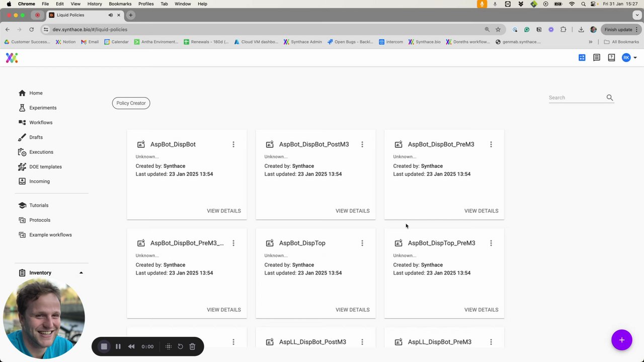Screen dimensions: 644x362
Task: Click the Synthace logo
Action: click(x=12, y=58)
